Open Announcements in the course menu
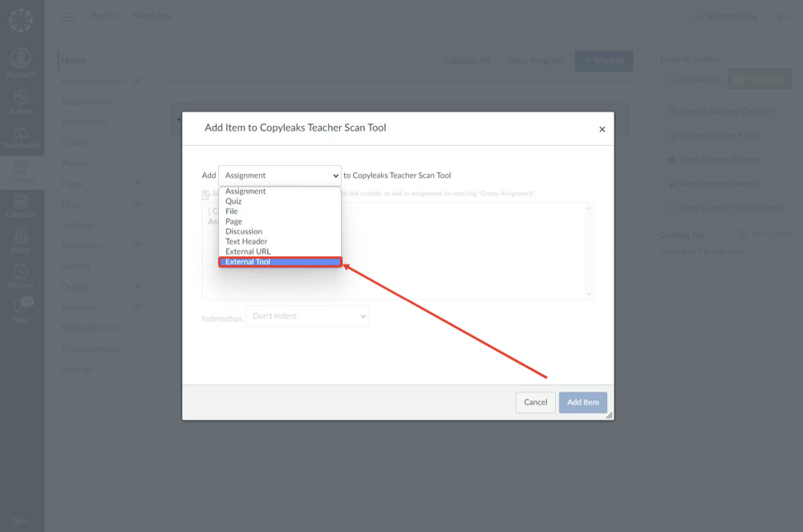The image size is (803, 532). point(93,81)
